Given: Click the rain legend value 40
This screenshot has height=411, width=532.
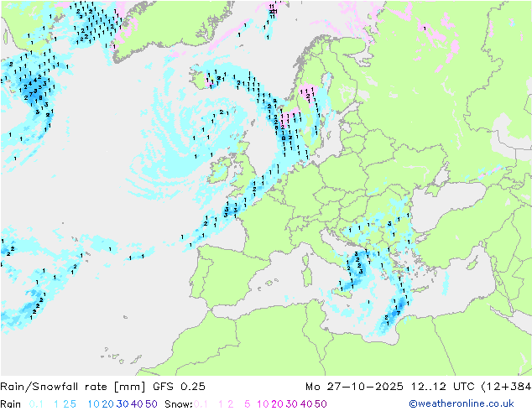Looking at the screenshot, I should tap(137, 404).
